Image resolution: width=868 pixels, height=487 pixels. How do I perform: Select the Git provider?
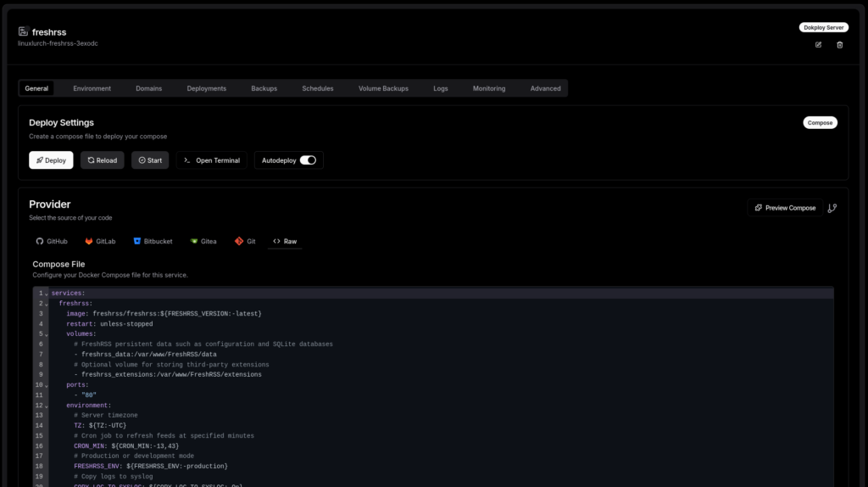(x=245, y=241)
